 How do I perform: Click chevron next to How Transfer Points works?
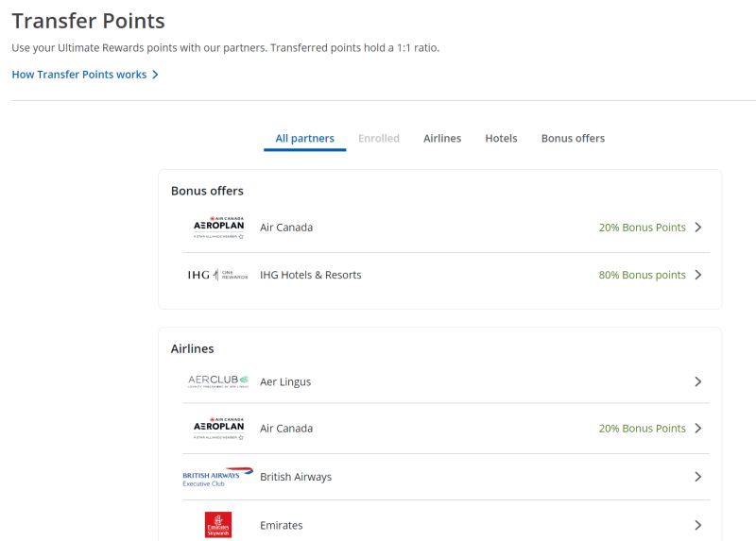(155, 75)
